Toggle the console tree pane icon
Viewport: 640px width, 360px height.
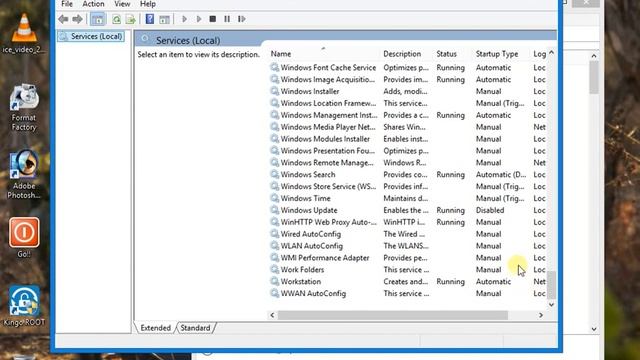[x=98, y=19]
